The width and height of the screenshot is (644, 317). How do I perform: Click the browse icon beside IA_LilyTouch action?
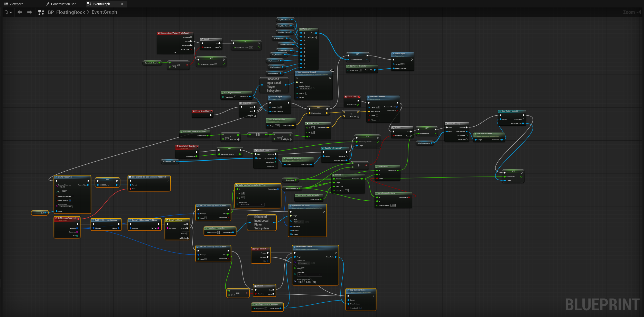pos(308,222)
